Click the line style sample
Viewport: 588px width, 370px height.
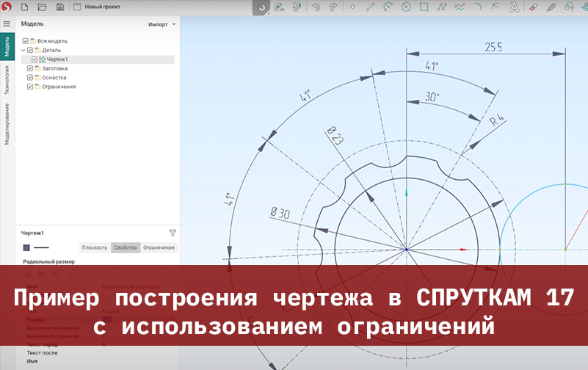(42, 247)
